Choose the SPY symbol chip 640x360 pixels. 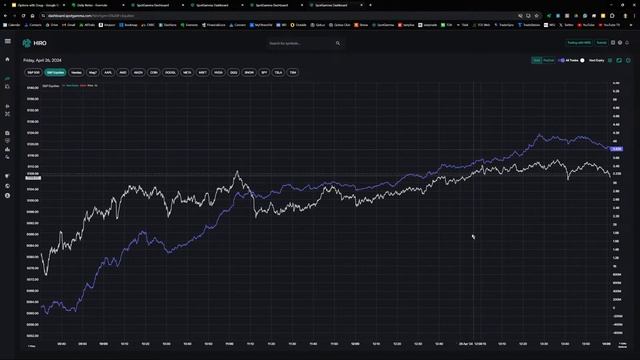tap(264, 73)
